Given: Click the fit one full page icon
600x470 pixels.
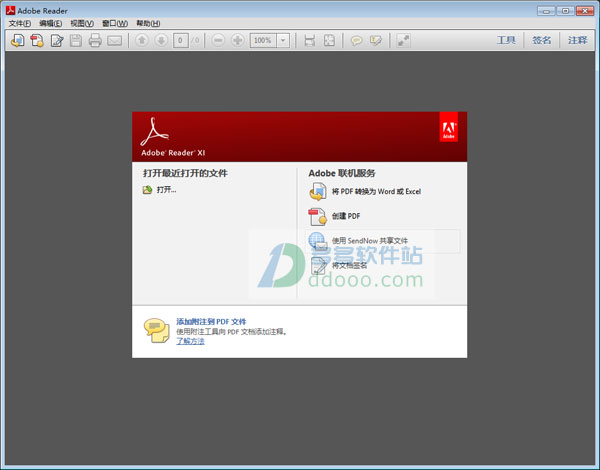Looking at the screenshot, I should (329, 40).
